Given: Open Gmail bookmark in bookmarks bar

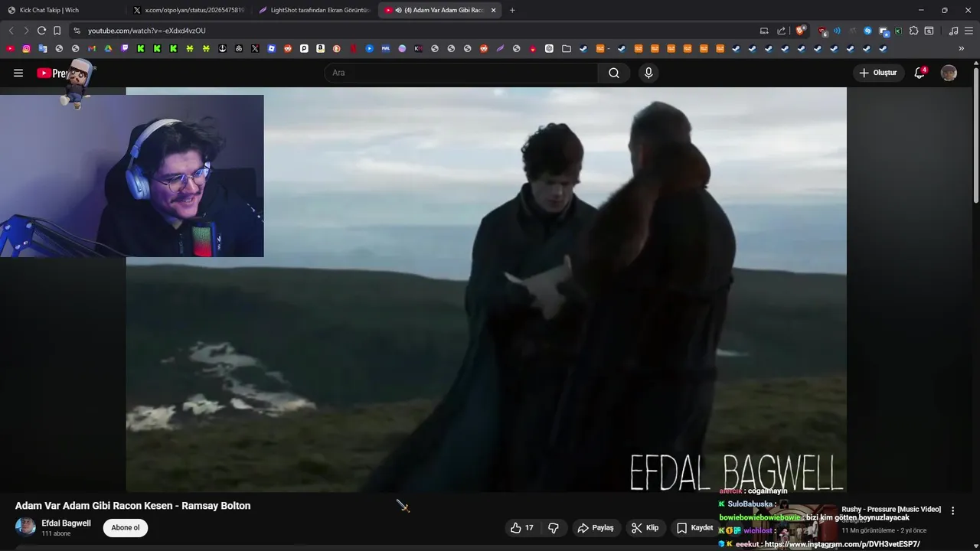Looking at the screenshot, I should coord(91,48).
